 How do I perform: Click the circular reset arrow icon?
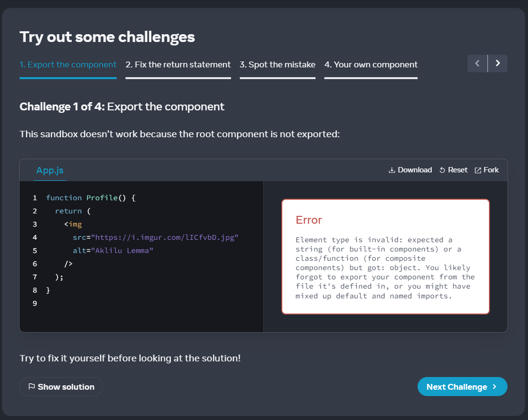(443, 170)
